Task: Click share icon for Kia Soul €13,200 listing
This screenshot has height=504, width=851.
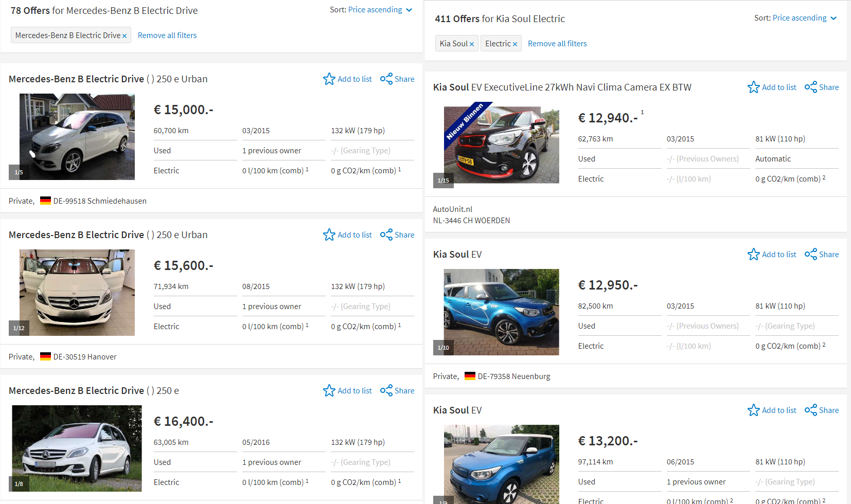Action: 811,410
